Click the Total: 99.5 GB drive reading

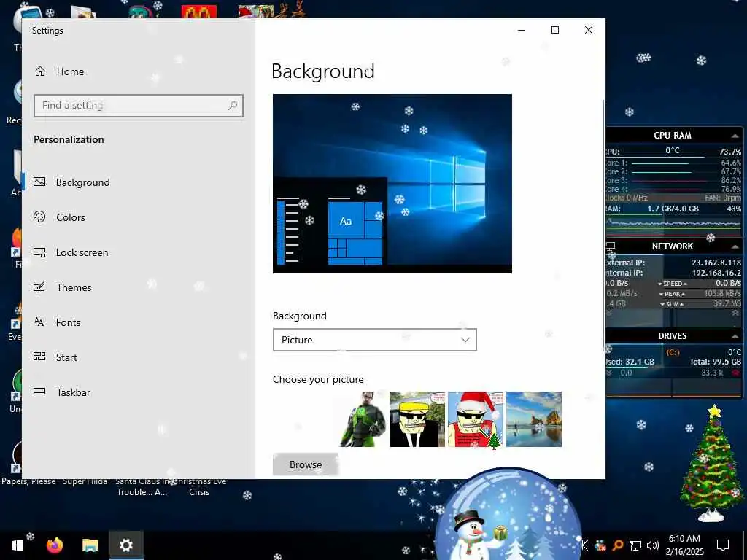coord(715,362)
